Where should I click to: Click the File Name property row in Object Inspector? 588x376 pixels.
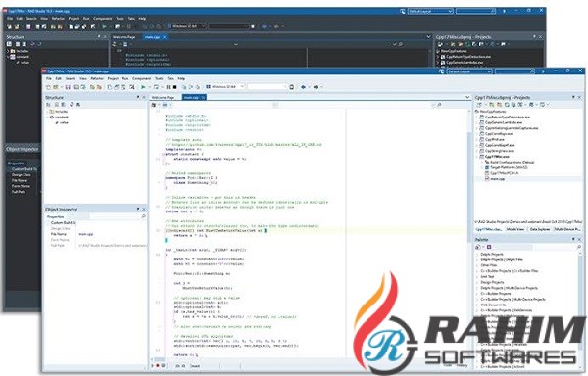pos(96,234)
